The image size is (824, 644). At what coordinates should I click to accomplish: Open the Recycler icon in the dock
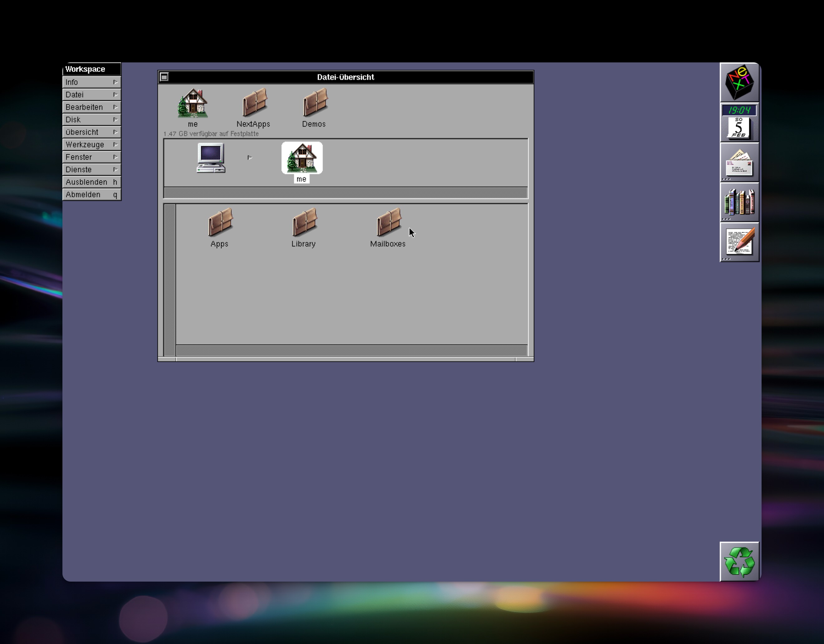pos(739,562)
